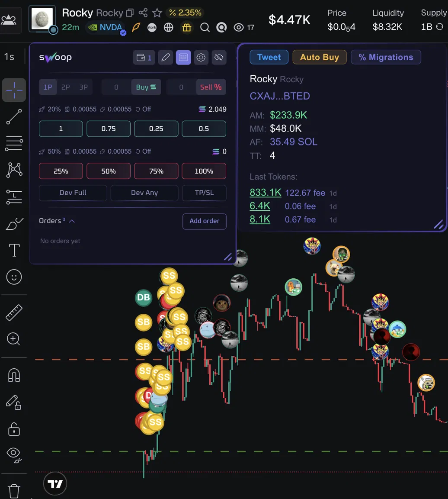Screen dimensions: 448x499
Task: Favorite Rocky with the star icon
Action: point(157,13)
